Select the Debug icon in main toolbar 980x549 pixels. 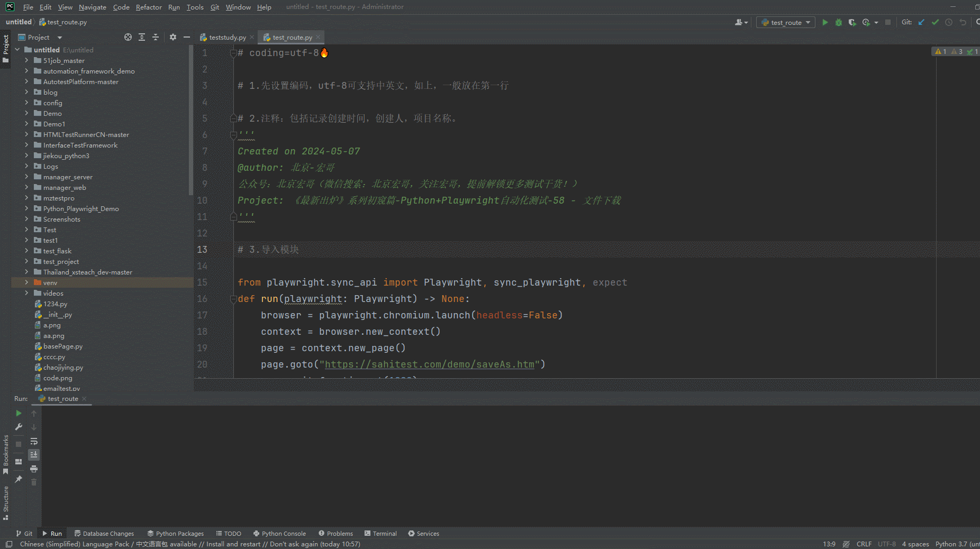[x=838, y=22]
